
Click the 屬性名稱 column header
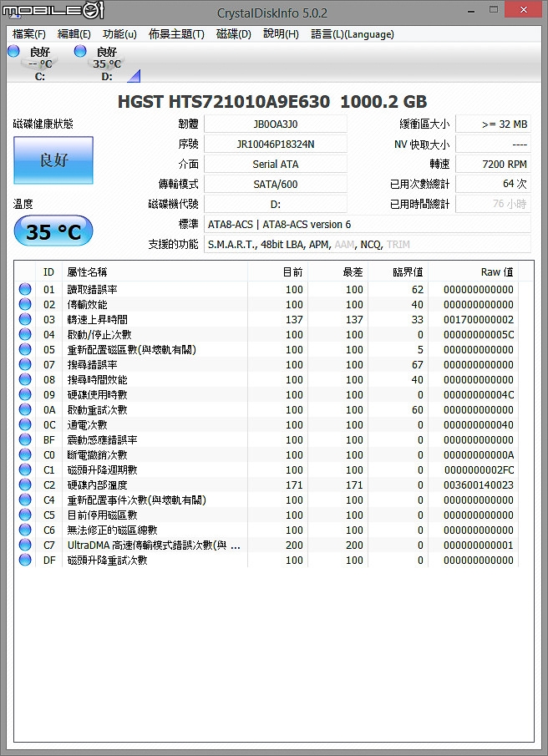(155, 272)
